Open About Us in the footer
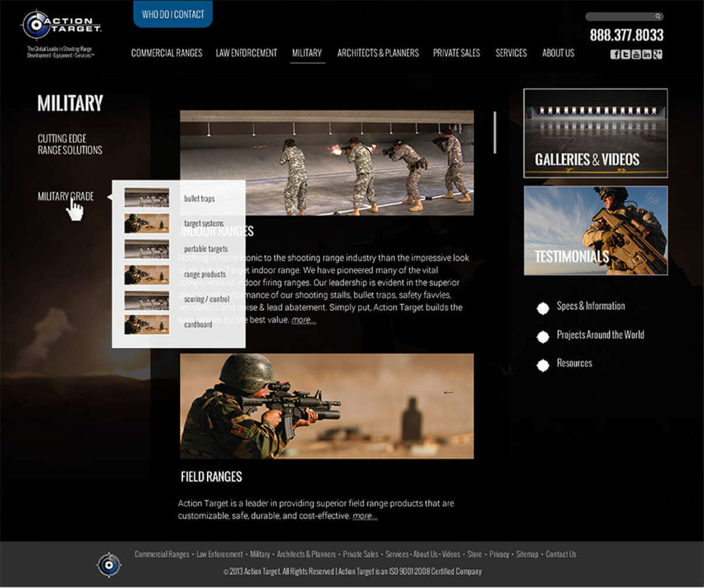Screen dimensions: 704x588 pyautogui.click(x=425, y=554)
